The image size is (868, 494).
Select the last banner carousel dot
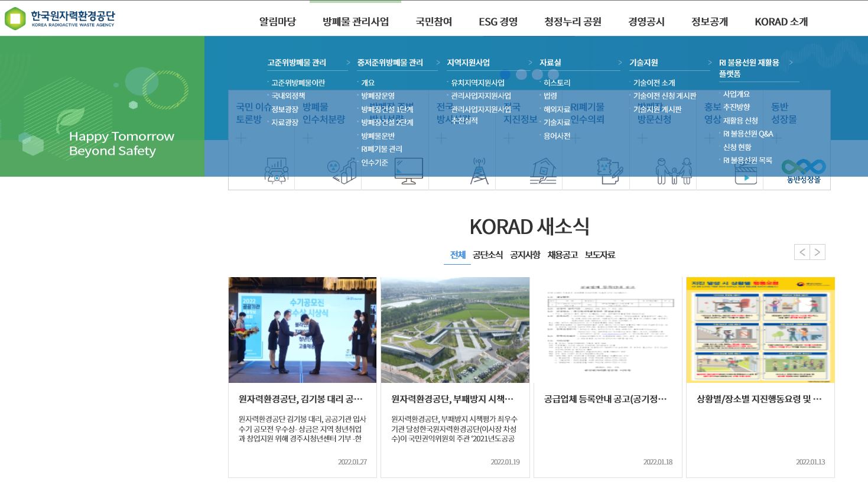[553, 74]
